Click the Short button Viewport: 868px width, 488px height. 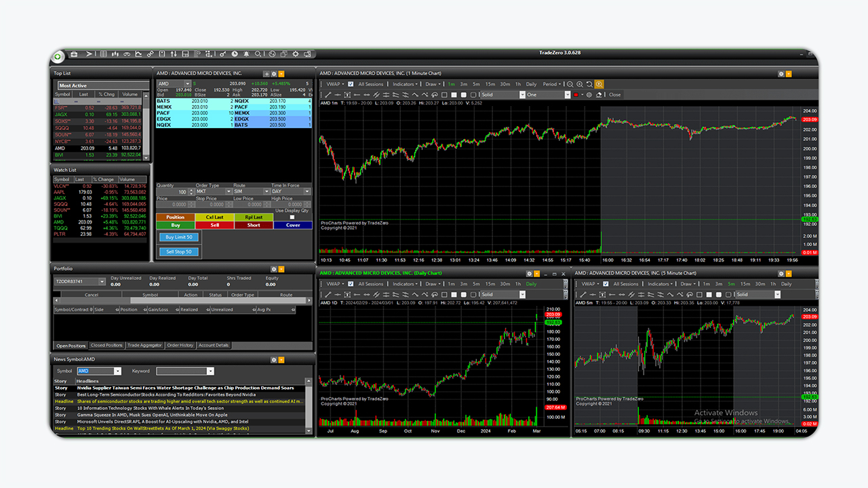[x=254, y=225]
